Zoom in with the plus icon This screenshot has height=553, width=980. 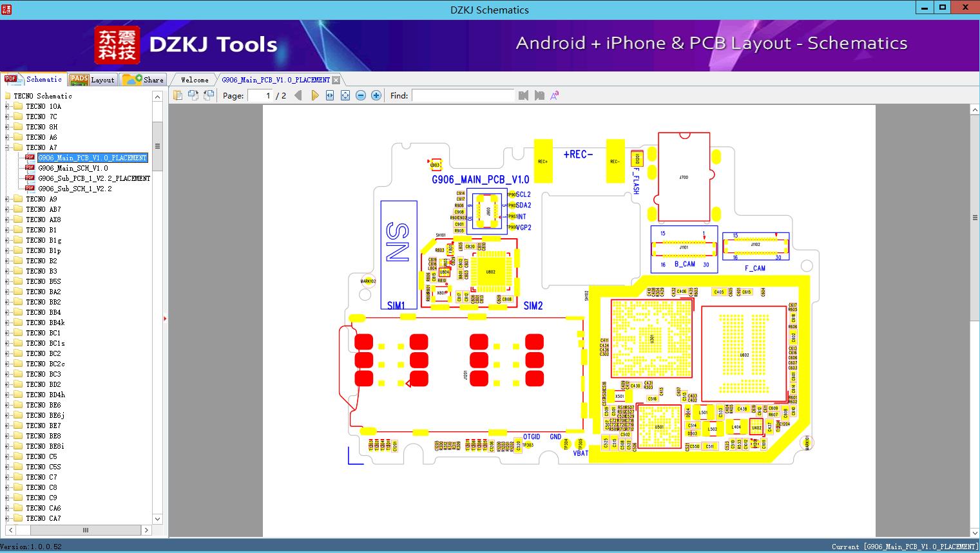click(x=376, y=95)
